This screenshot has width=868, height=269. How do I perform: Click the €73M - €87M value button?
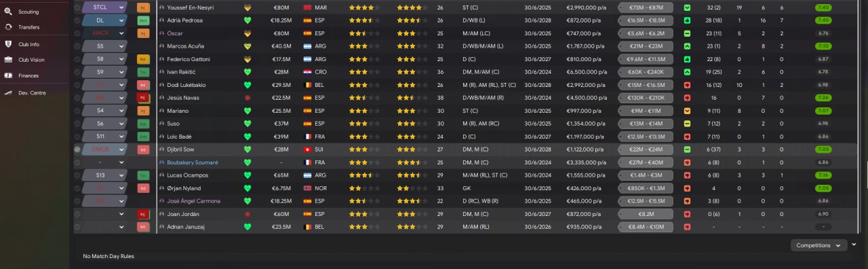[646, 7]
